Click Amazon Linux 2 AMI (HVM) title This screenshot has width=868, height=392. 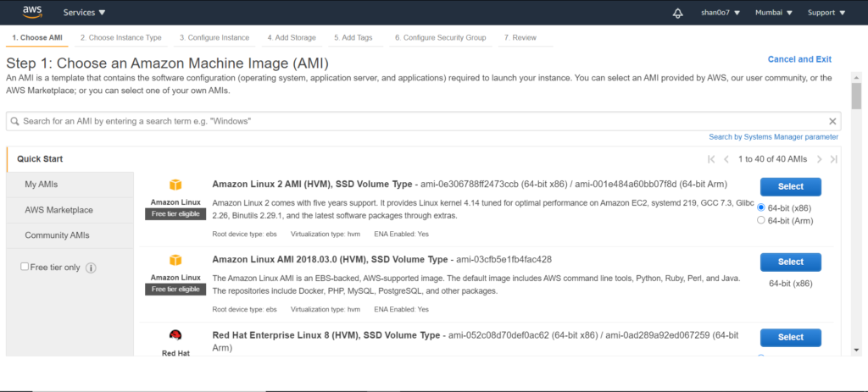(312, 184)
